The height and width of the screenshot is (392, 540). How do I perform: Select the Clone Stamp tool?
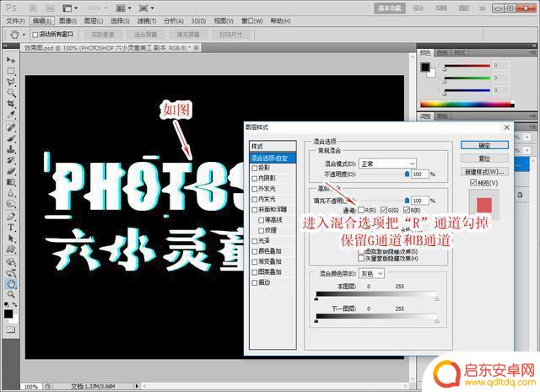[11, 149]
